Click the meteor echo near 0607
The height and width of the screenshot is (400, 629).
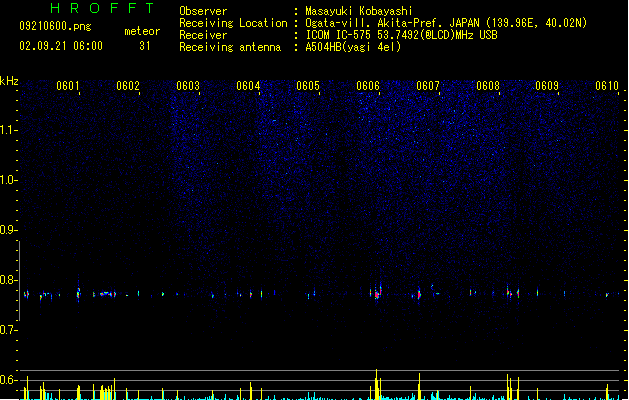419,294
